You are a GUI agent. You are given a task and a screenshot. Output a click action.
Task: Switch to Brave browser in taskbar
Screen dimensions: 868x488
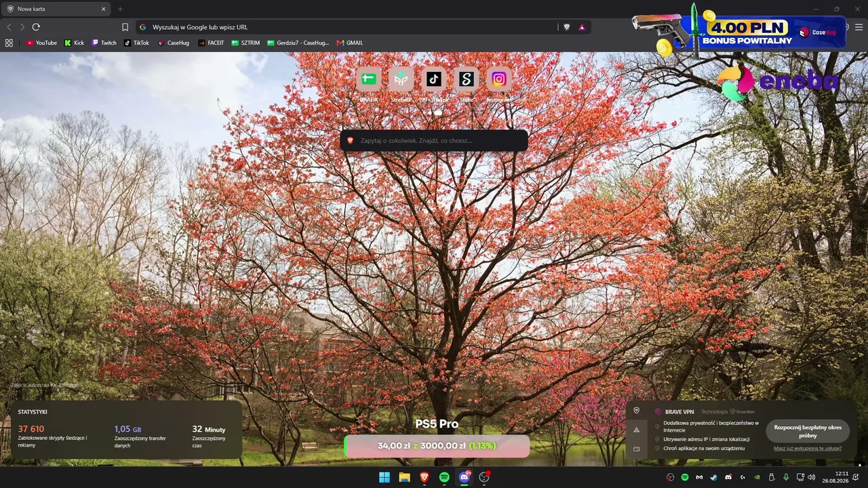[425, 477]
